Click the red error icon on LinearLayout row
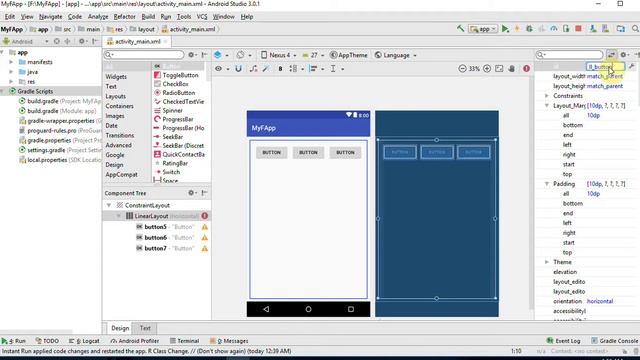Image resolution: width=640 pixels, height=360 pixels. click(204, 216)
